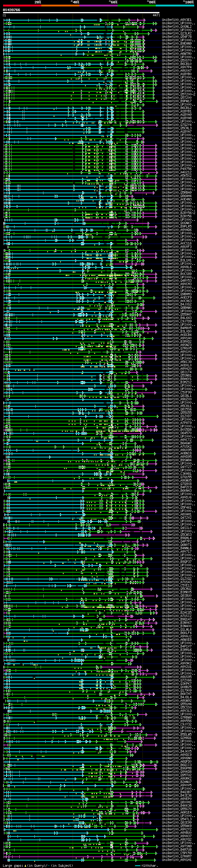Select hit label UniRef100_B3MZS2
The width and height of the screenshot is (197, 868).
(x=177, y=382)
